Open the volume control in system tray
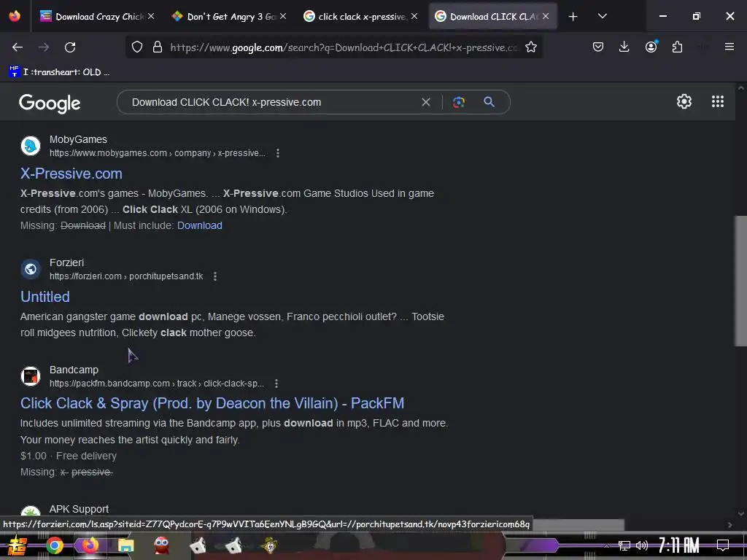Image resolution: width=747 pixels, height=560 pixels. [642, 545]
